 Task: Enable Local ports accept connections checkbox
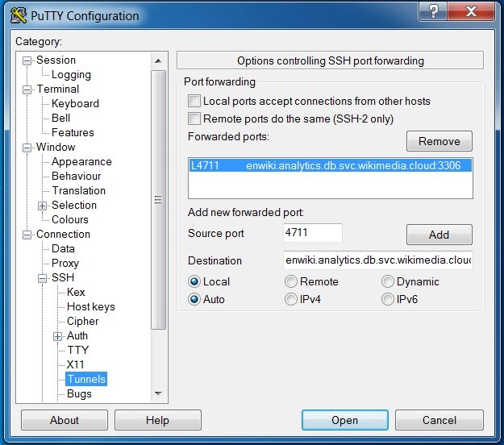194,101
